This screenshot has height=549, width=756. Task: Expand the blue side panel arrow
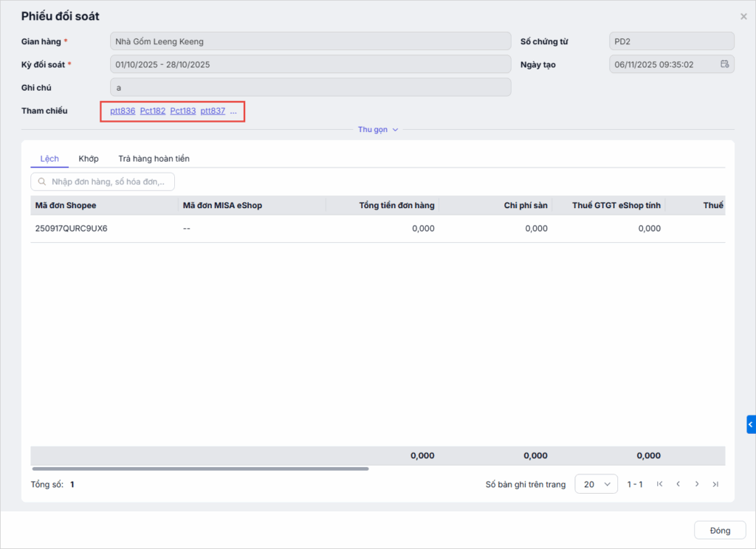tap(750, 424)
